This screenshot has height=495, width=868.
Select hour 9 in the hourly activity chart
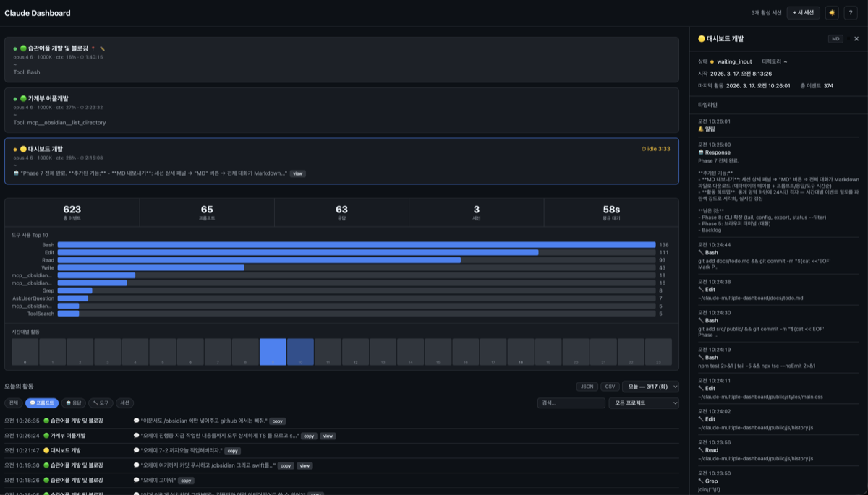(x=273, y=352)
